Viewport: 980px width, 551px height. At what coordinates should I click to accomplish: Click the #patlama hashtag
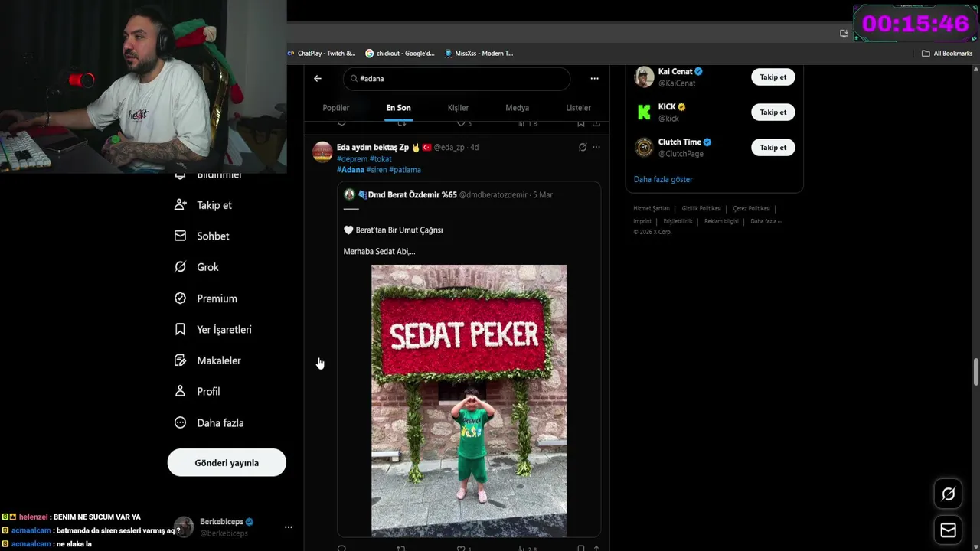pyautogui.click(x=405, y=170)
